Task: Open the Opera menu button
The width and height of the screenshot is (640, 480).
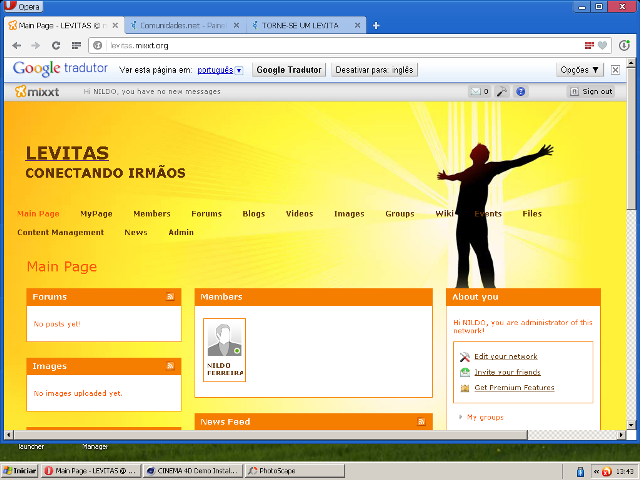Action: pos(23,7)
